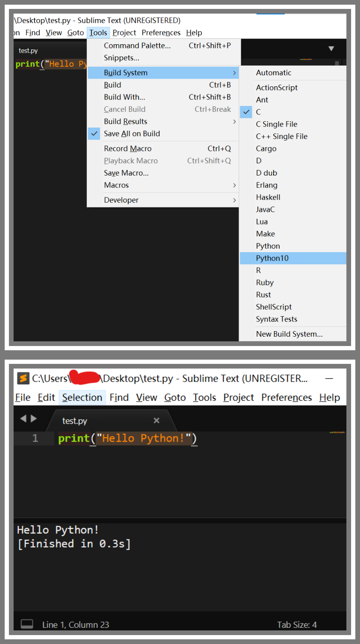Choose Save Macro... menu entry
This screenshot has width=360, height=644.
[x=164, y=173]
